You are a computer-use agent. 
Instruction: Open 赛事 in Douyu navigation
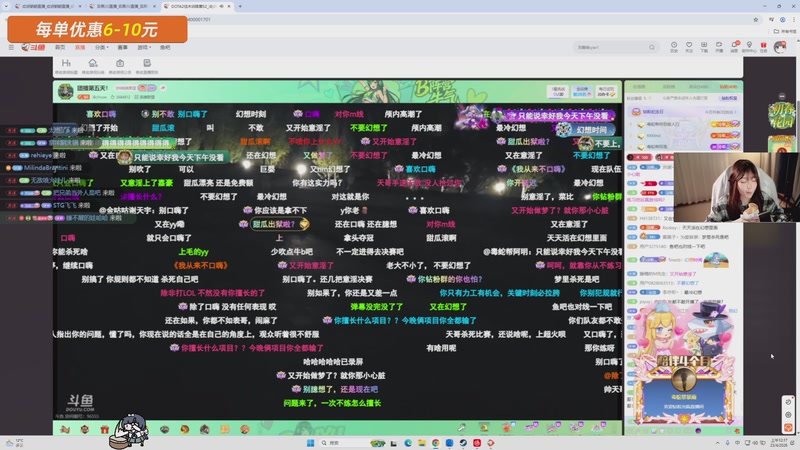[x=122, y=47]
